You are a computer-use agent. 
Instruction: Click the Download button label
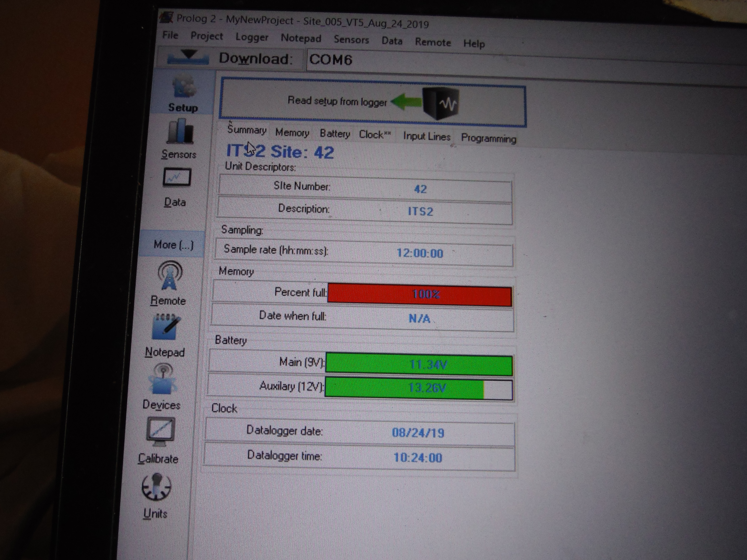coord(255,59)
